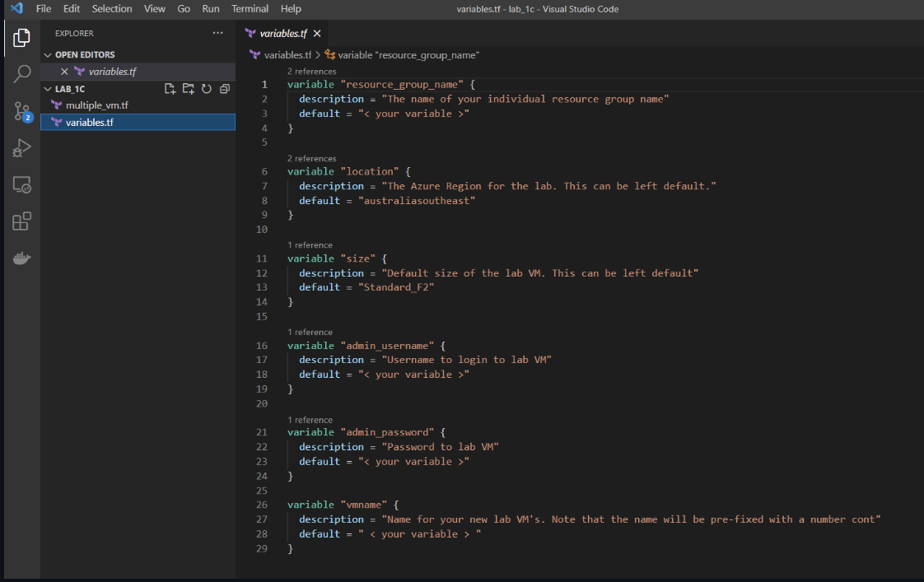The image size is (924, 582).
Task: Open the Extensions view
Action: 21,221
